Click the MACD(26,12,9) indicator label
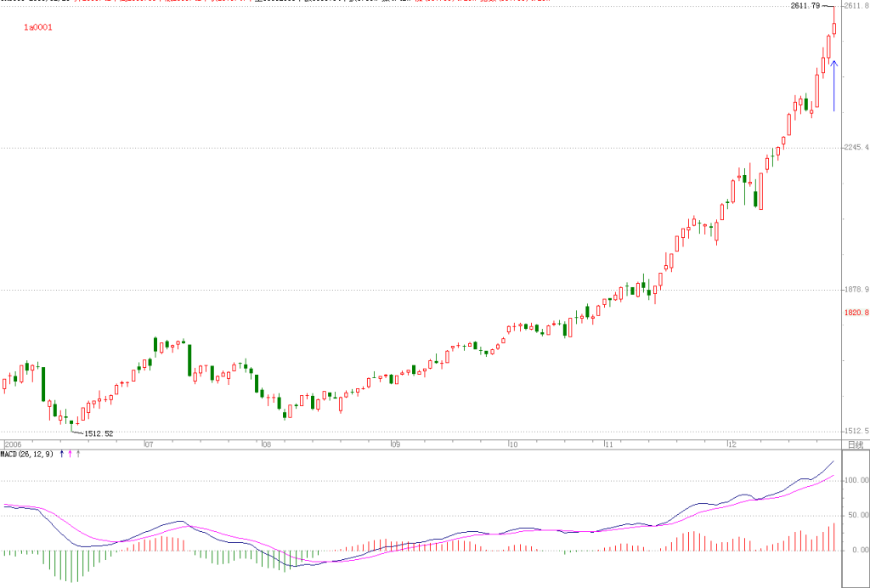This screenshot has width=870, height=588. coord(27,454)
